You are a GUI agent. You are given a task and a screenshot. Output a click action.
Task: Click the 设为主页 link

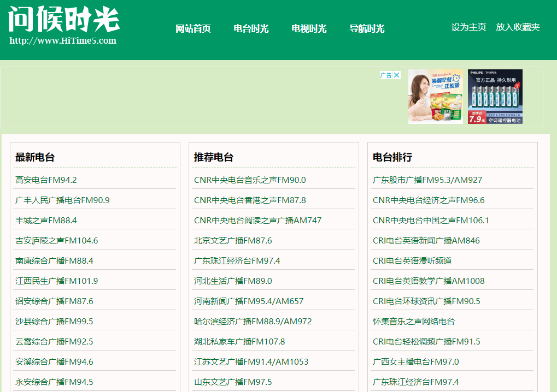(x=468, y=27)
